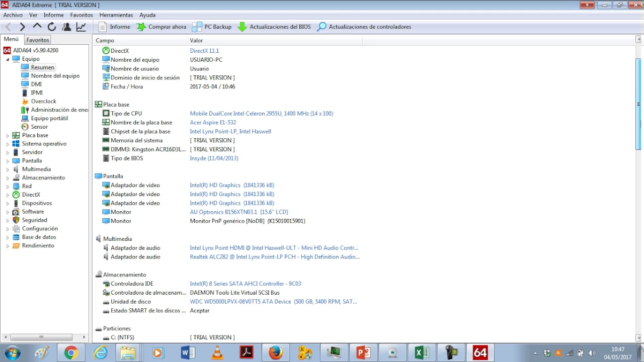Open AU Optronics B156XTN03.1 monitor link
The height and width of the screenshot is (362, 644).
click(239, 212)
